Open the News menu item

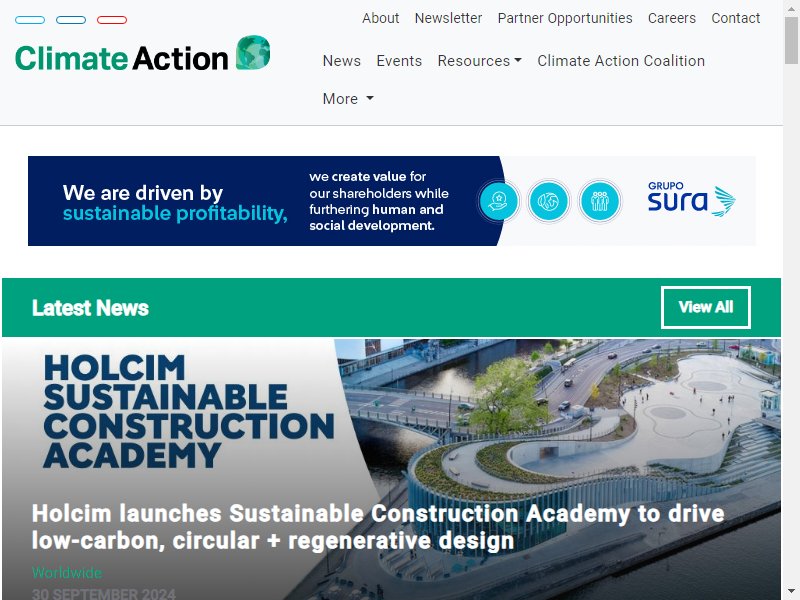coord(342,61)
